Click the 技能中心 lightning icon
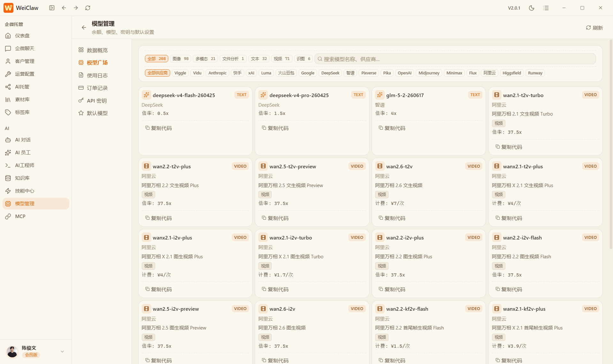613x364 pixels. tap(8, 191)
